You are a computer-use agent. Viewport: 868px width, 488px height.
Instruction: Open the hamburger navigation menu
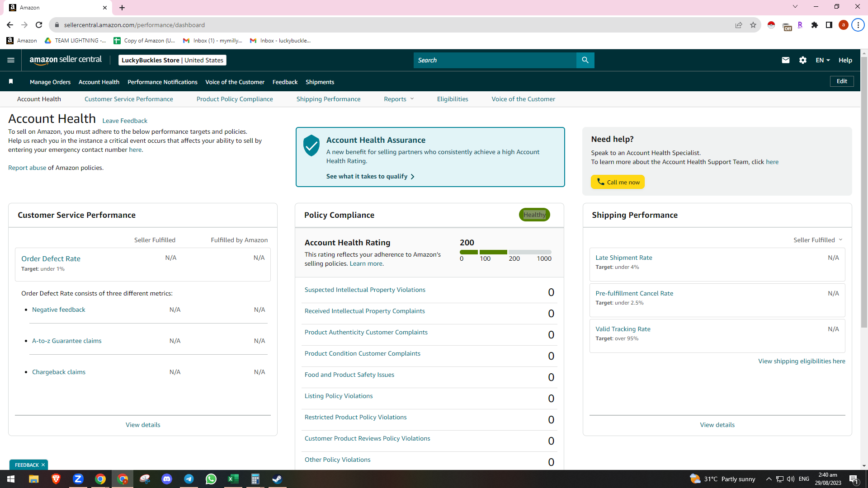11,60
